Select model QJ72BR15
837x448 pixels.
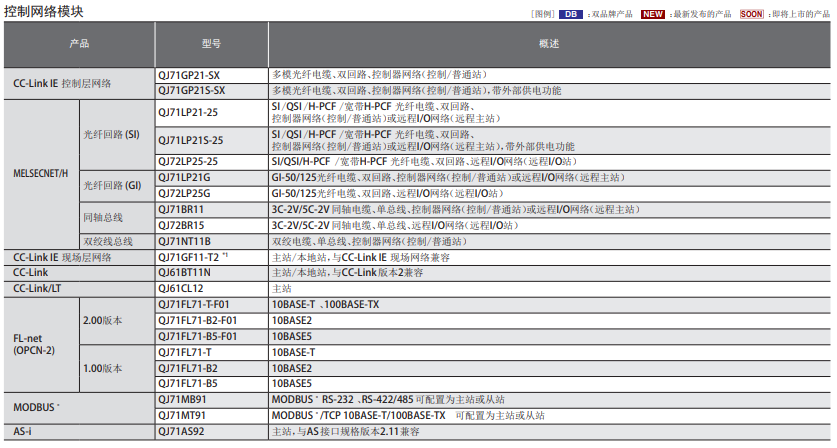pyautogui.click(x=181, y=225)
